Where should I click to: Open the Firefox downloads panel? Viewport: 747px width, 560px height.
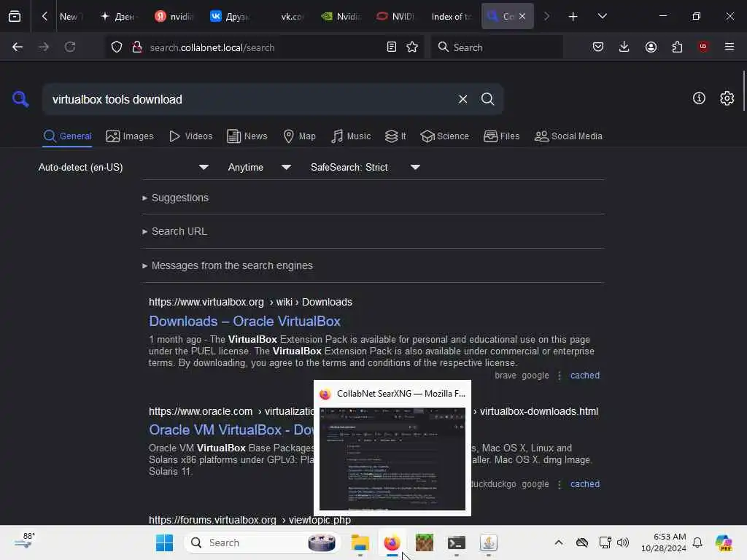point(624,47)
